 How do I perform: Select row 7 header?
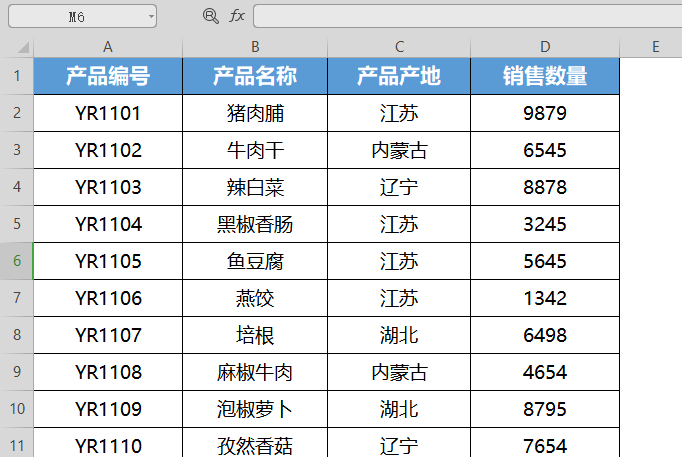coord(17,298)
